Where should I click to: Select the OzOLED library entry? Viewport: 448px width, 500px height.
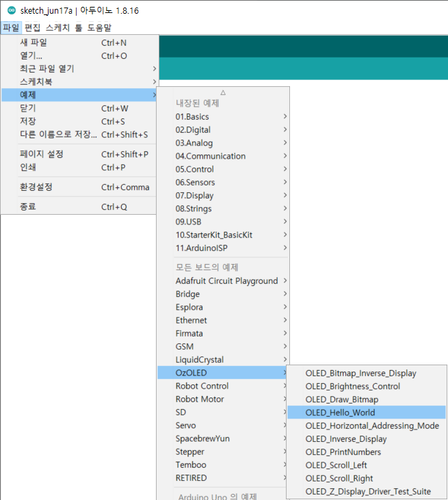pyautogui.click(x=222, y=373)
